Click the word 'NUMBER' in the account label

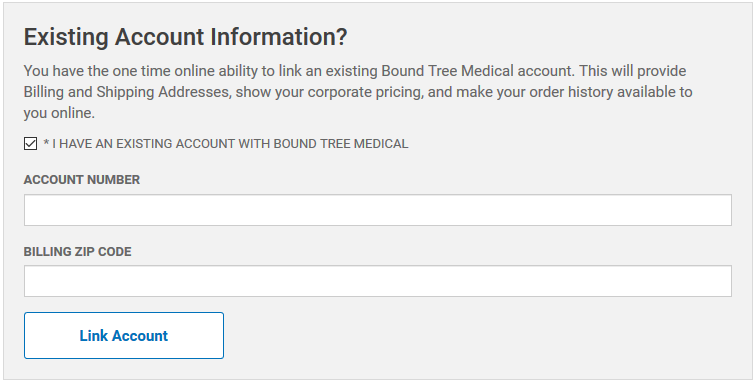point(112,179)
